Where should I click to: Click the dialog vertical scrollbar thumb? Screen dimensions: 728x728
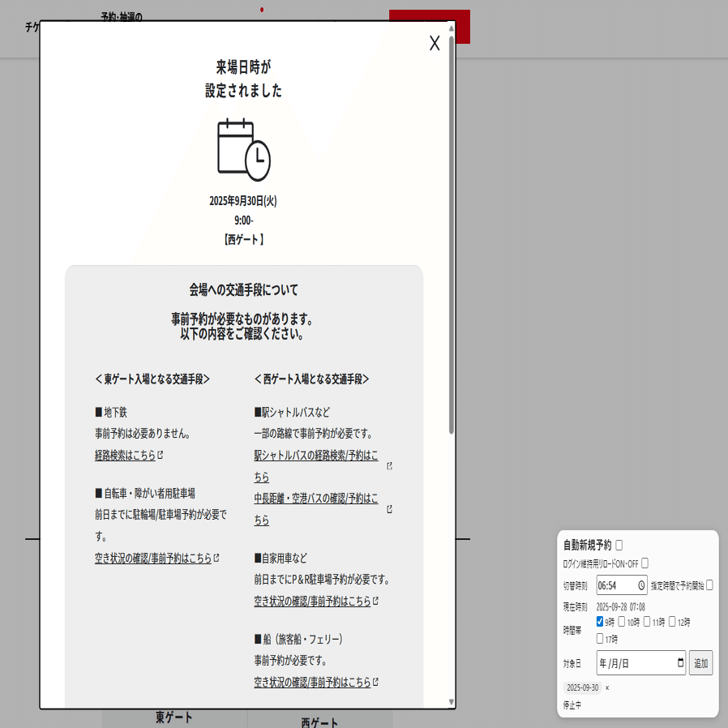(452, 234)
